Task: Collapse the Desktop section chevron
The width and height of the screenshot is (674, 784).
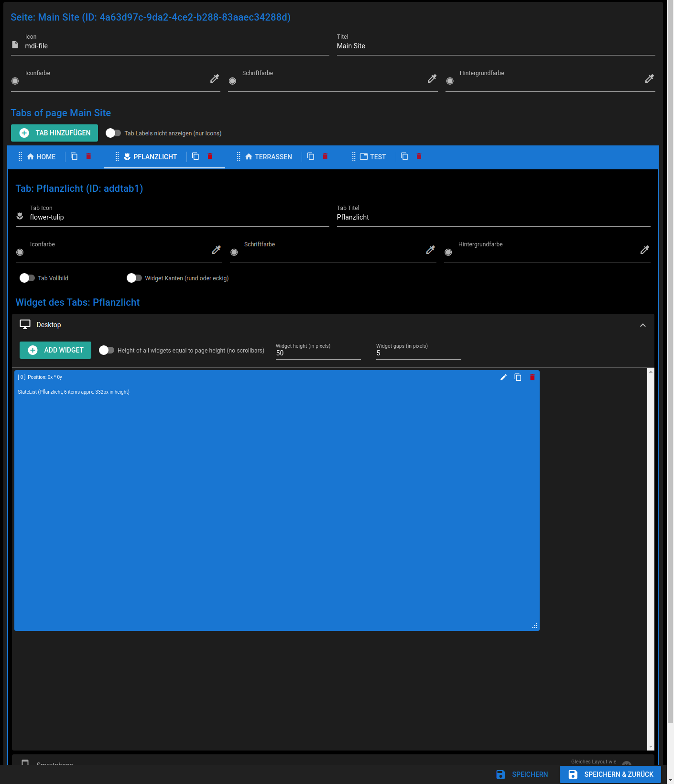Action: tap(643, 325)
